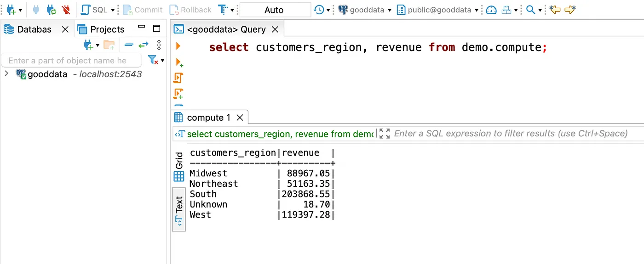Open the public@gooddata schema selector

point(437,10)
